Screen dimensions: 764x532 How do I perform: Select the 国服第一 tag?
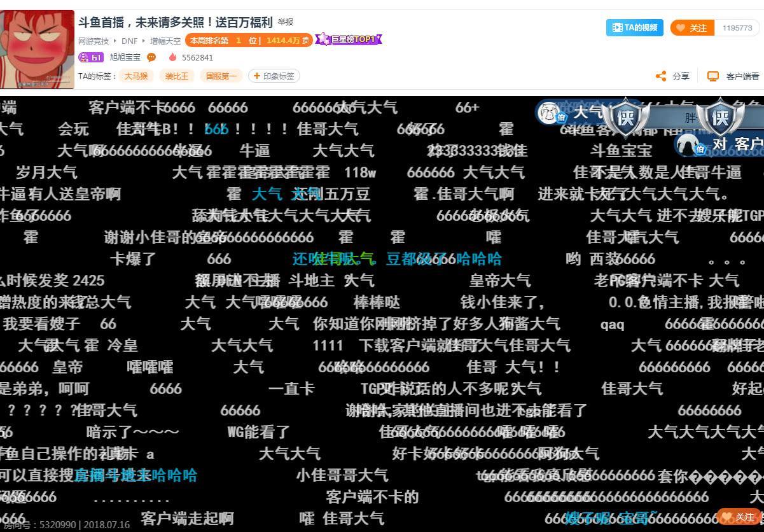(x=221, y=76)
